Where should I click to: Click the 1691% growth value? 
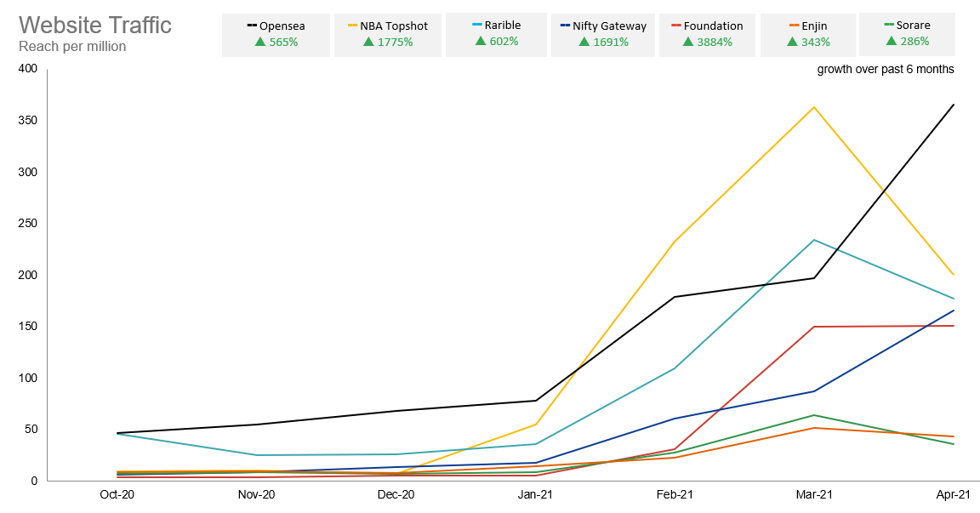[x=612, y=42]
